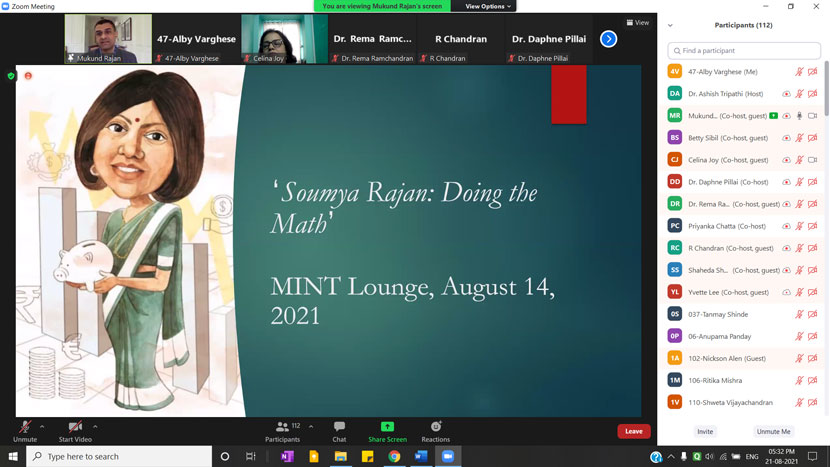This screenshot has height=467, width=830.
Task: Open OneNote from the taskbar
Action: (x=287, y=456)
